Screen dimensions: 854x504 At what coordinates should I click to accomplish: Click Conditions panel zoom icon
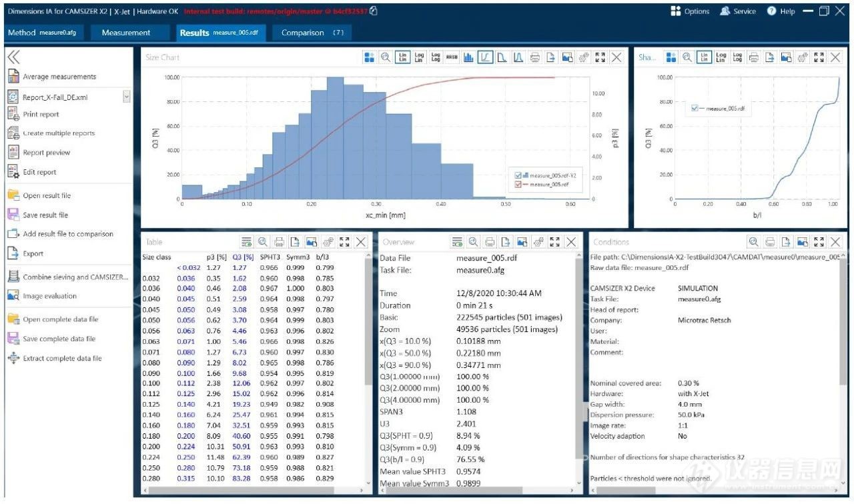[753, 242]
